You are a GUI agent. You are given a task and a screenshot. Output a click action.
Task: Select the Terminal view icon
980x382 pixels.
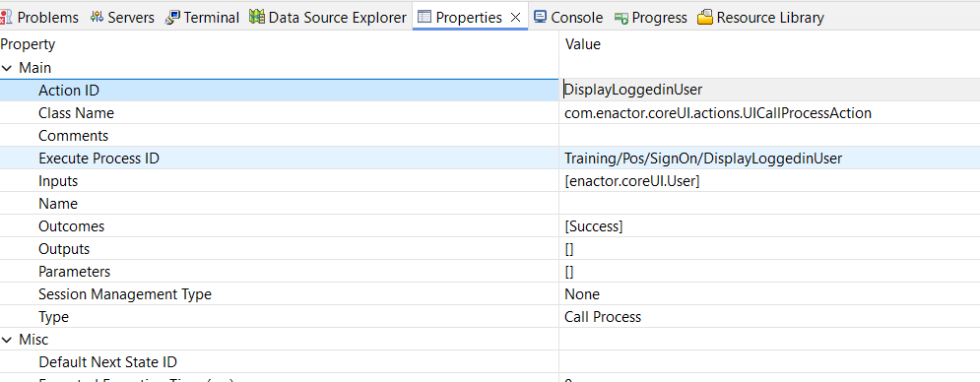click(x=172, y=18)
